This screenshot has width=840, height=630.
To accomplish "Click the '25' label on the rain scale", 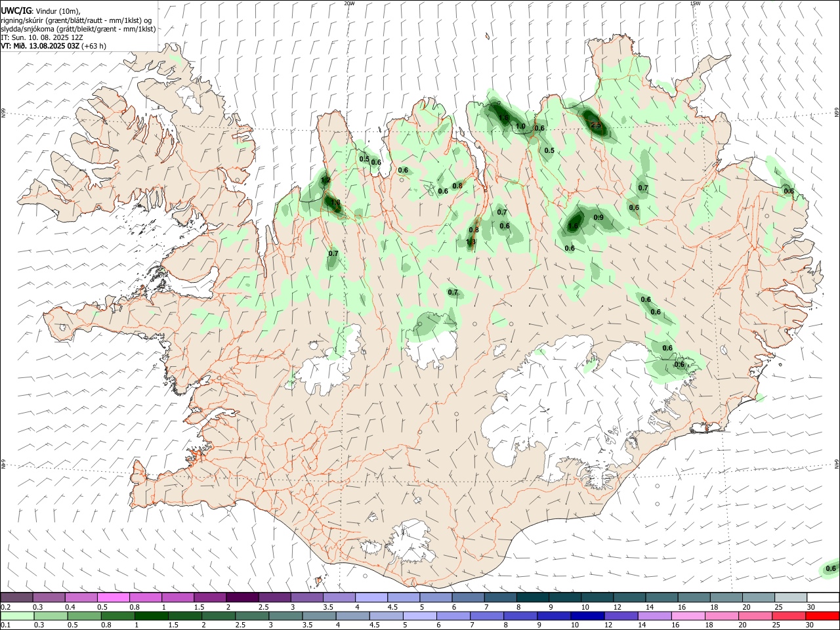I will 776,625.
